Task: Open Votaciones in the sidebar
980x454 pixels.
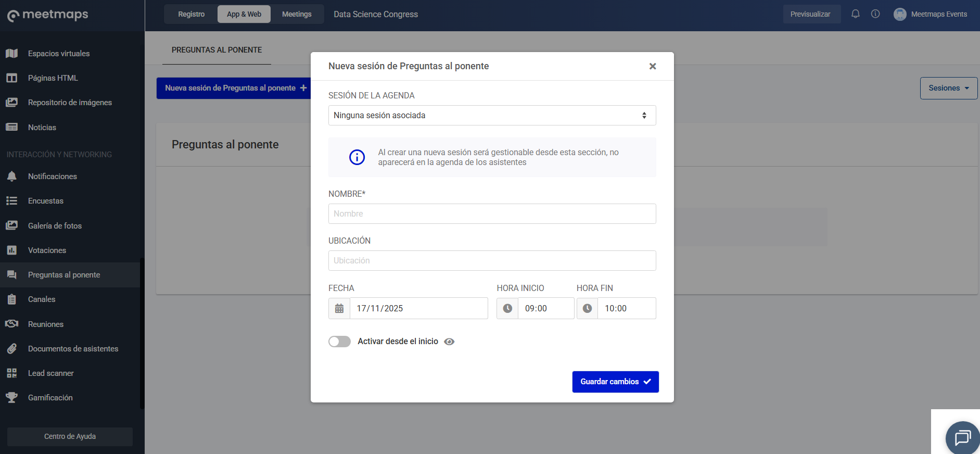Action: coord(47,250)
